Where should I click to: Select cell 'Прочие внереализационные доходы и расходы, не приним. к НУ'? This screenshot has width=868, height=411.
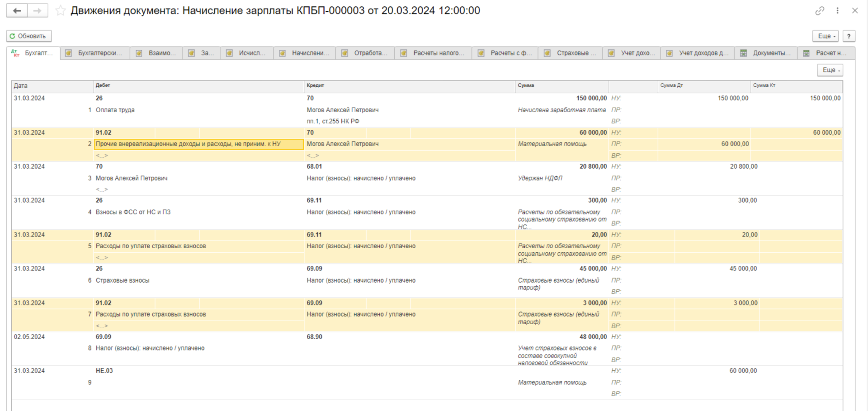coord(198,144)
